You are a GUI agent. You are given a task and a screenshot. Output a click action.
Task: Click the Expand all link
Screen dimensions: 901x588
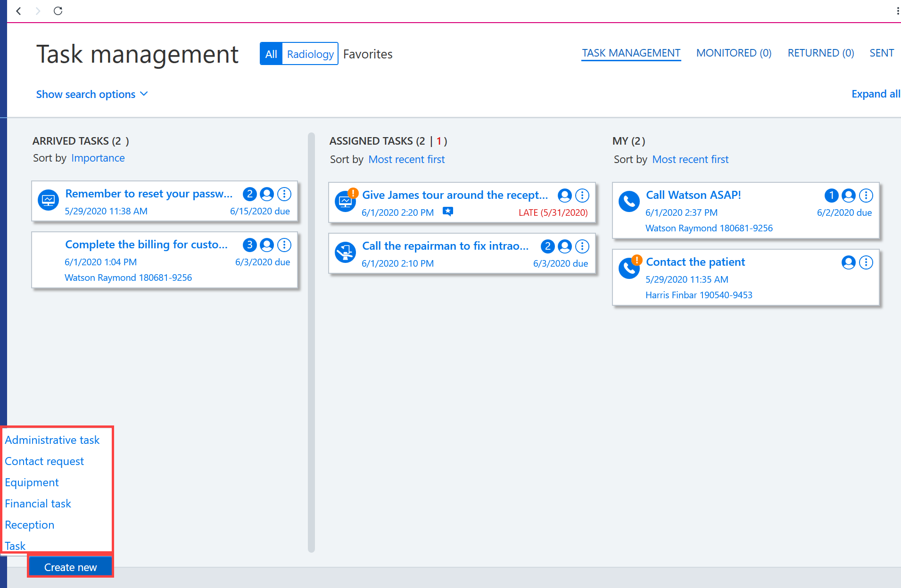click(x=876, y=94)
